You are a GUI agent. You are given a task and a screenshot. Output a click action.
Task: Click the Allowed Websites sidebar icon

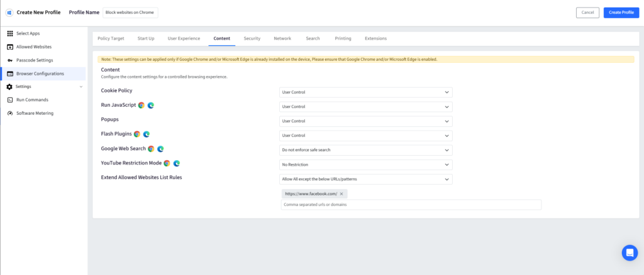point(10,47)
